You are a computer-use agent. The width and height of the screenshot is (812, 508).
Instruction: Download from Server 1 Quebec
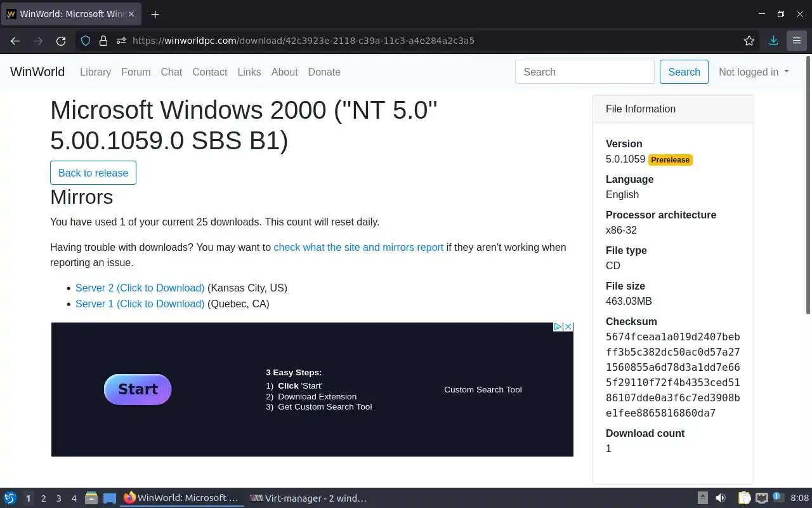click(x=140, y=304)
